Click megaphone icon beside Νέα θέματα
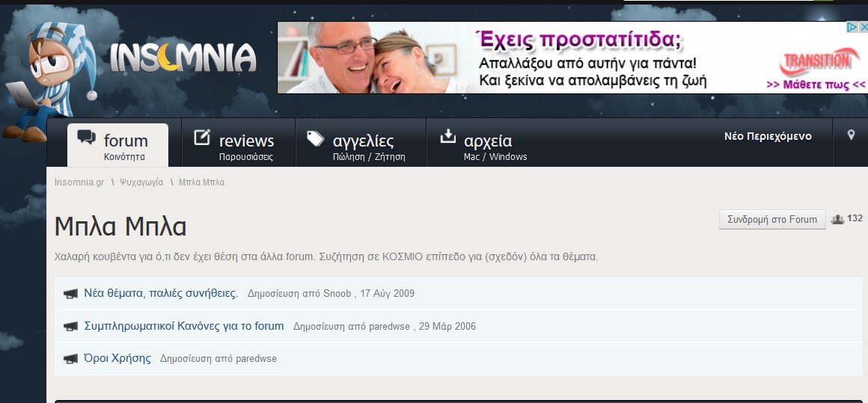 pyautogui.click(x=70, y=294)
